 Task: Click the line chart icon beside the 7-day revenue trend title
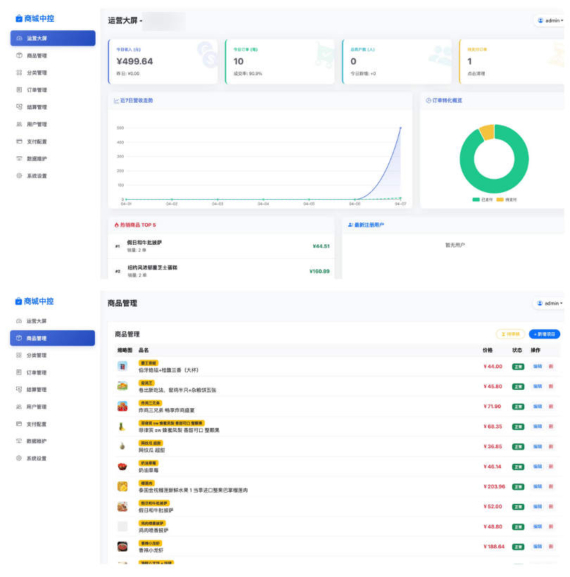coord(117,100)
